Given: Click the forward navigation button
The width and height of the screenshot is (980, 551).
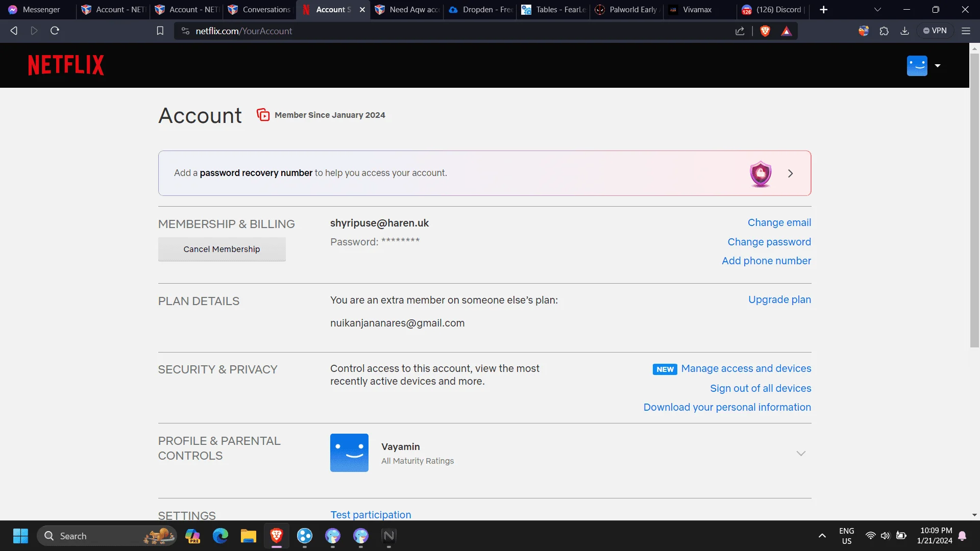Looking at the screenshot, I should coord(34,31).
